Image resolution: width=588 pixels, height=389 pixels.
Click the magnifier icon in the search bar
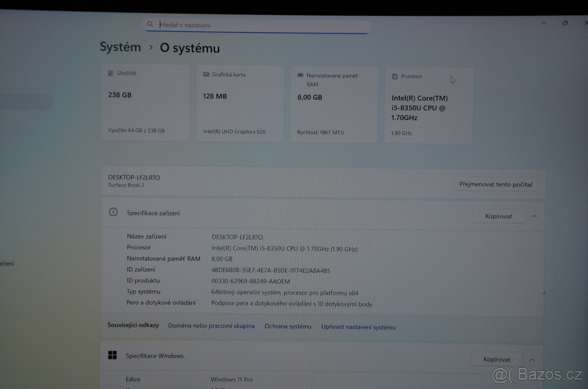tap(150, 24)
